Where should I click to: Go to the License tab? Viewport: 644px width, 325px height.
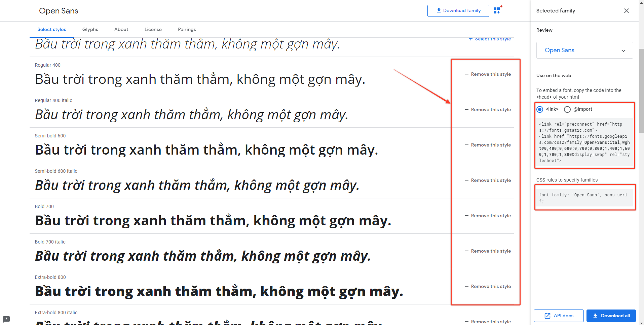coord(153,29)
